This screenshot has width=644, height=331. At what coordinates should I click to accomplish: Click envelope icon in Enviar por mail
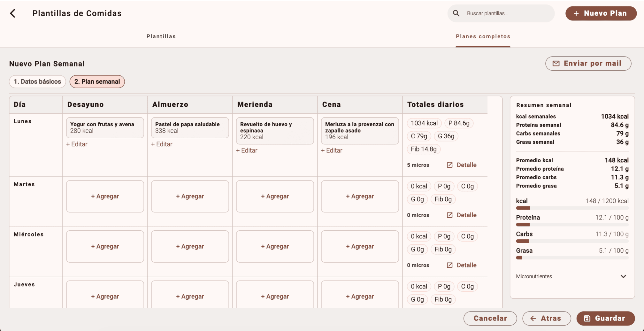coord(556,64)
